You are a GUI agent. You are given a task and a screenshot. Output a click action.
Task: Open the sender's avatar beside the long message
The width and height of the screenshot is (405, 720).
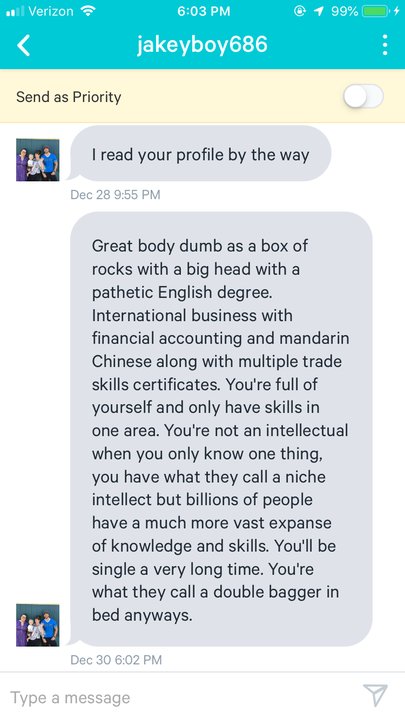point(38,625)
